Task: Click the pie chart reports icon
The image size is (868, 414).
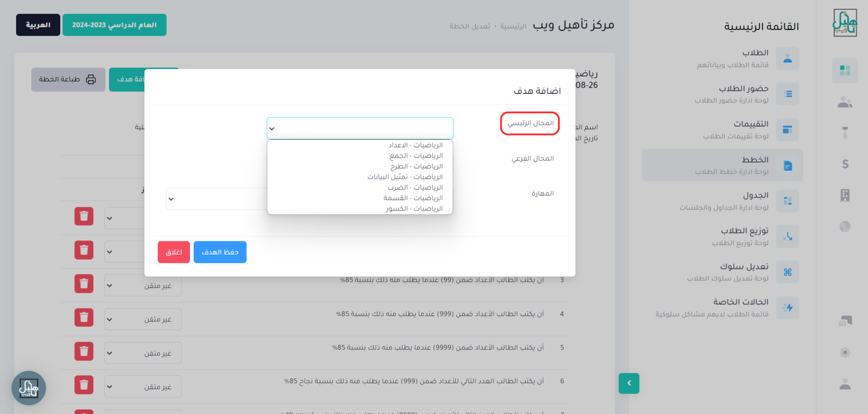Action: point(845,226)
